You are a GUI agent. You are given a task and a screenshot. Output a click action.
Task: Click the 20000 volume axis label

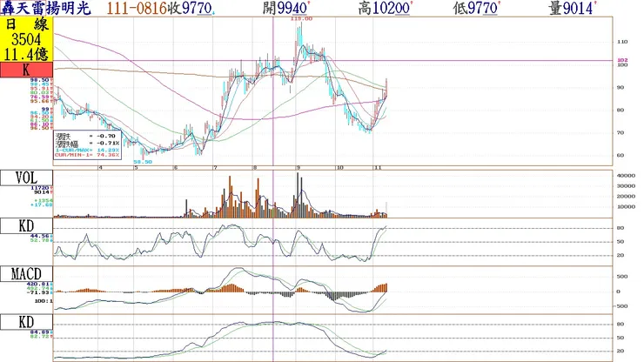(626, 197)
